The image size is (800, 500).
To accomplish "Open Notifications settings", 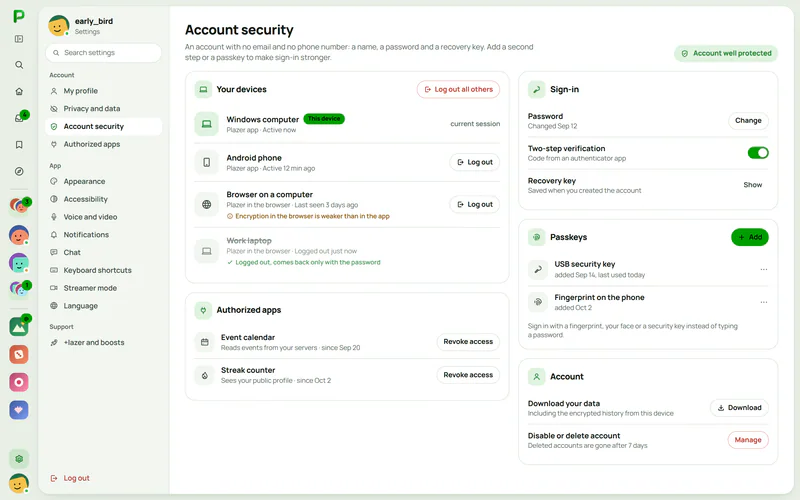I will click(x=104, y=235).
